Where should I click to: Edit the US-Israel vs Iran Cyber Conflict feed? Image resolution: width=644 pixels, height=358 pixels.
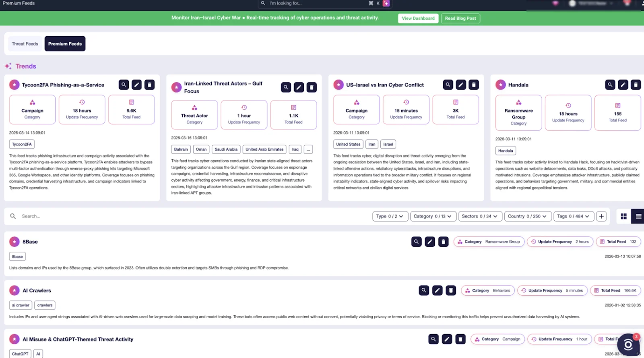coord(461,85)
